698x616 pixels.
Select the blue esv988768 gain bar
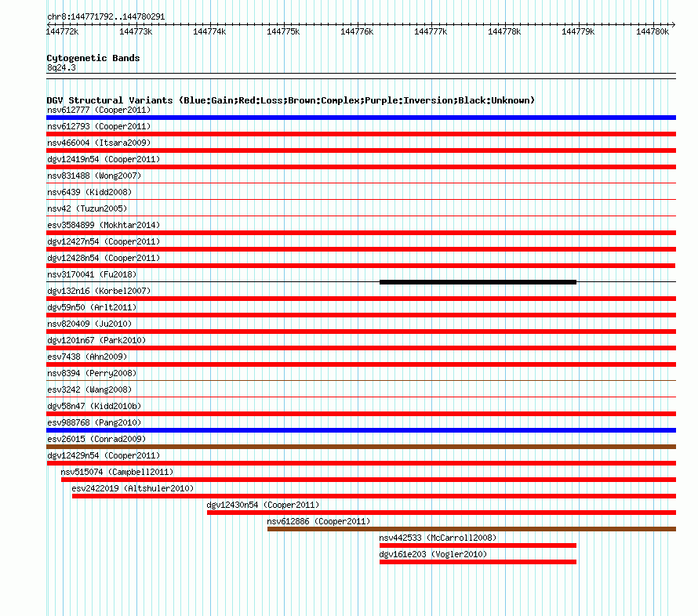pos(361,430)
